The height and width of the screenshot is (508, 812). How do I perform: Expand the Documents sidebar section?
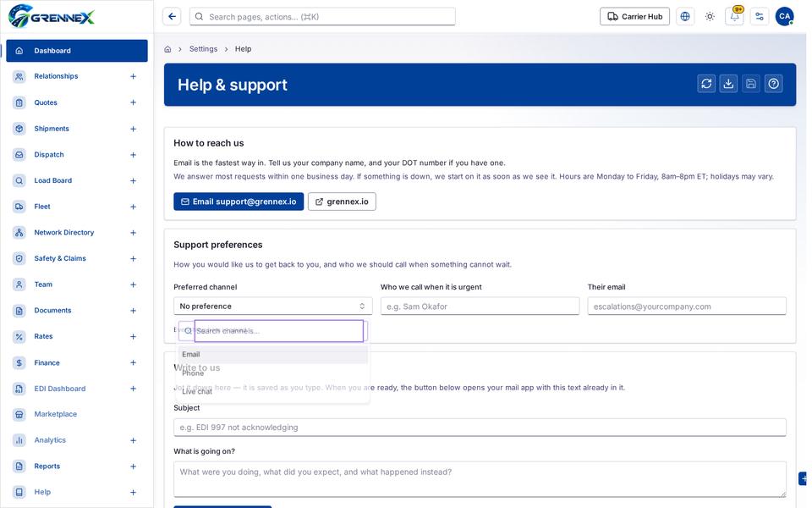pos(133,311)
